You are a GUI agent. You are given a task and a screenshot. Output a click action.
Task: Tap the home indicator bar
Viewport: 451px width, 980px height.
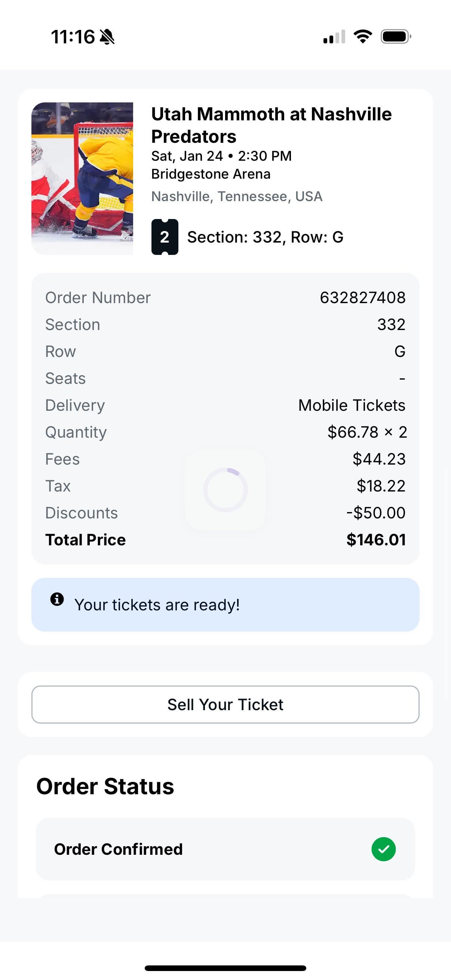[x=225, y=968]
